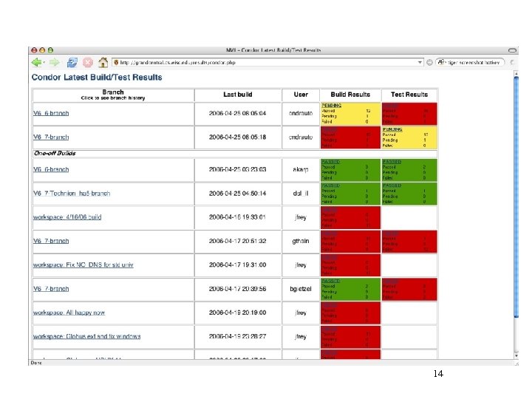Click the forward arrow navigation button
Viewport: 532px width, 399px height.
coord(54,62)
